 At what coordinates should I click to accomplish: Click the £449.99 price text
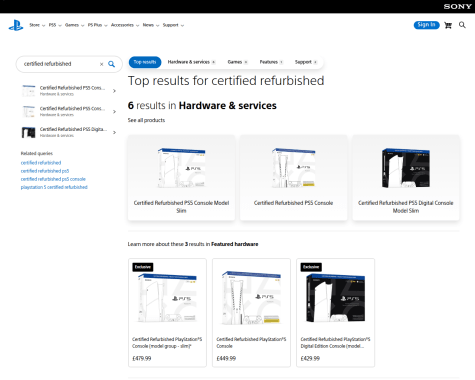click(x=226, y=359)
